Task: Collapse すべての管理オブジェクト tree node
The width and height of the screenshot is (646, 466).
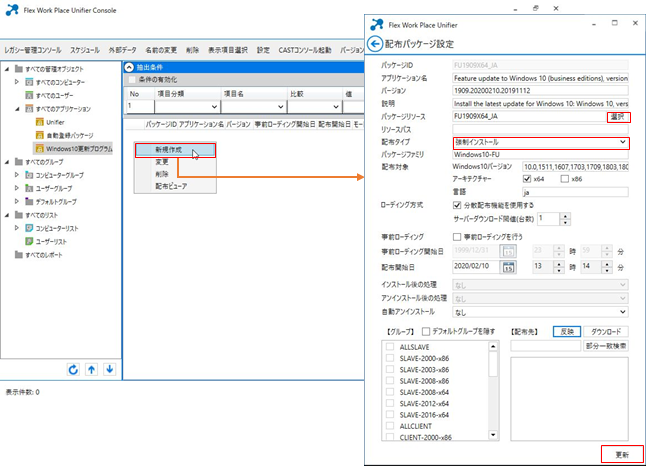Action: 7,69
